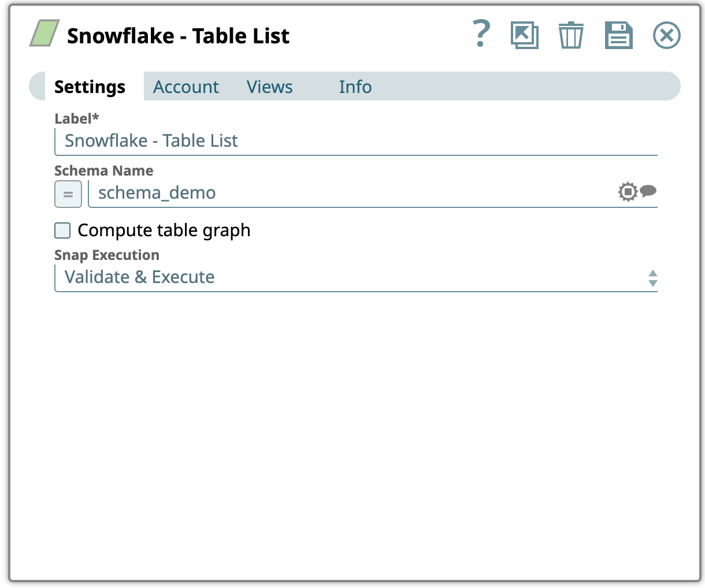Switch to the Account tab

click(x=185, y=87)
